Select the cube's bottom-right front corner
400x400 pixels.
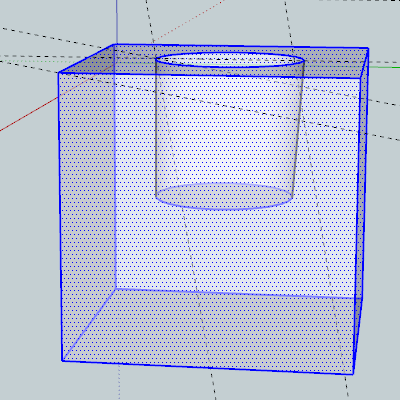[x=353, y=374]
